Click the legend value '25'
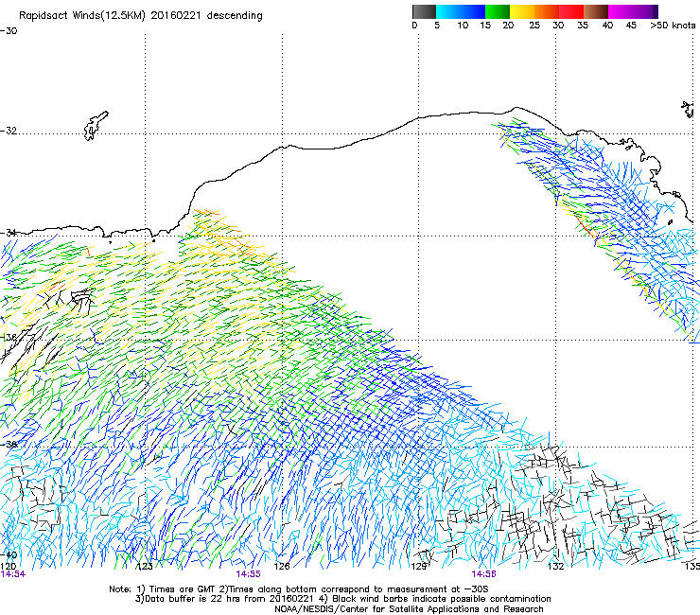Screen dimensions: 700x615 tap(534, 26)
